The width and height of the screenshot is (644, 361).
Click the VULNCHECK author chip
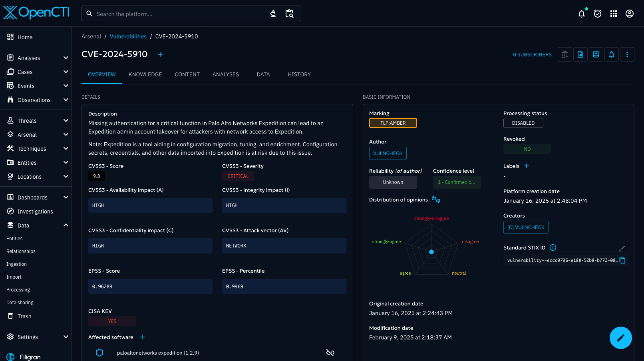coord(388,153)
